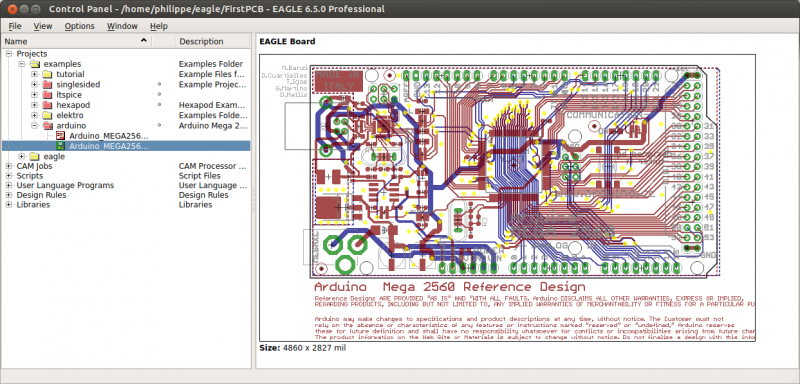Select the User Language Programs label
The width and height of the screenshot is (800, 384).
tap(65, 186)
